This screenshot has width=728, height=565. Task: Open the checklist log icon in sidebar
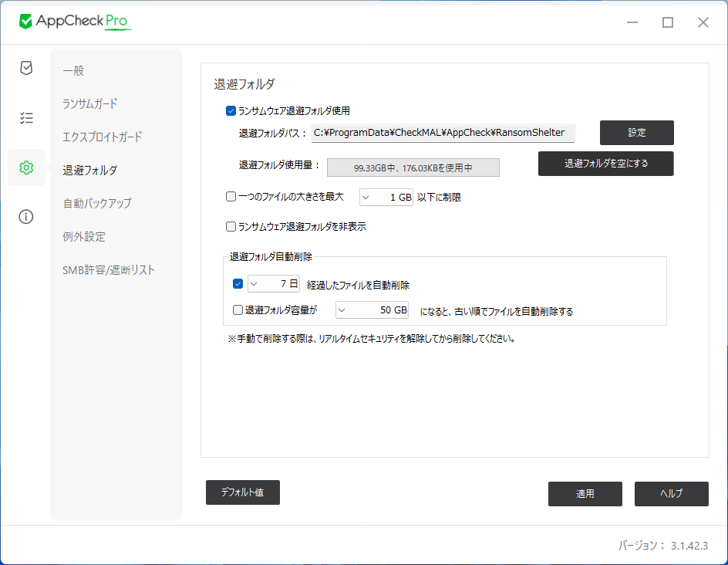point(26,118)
